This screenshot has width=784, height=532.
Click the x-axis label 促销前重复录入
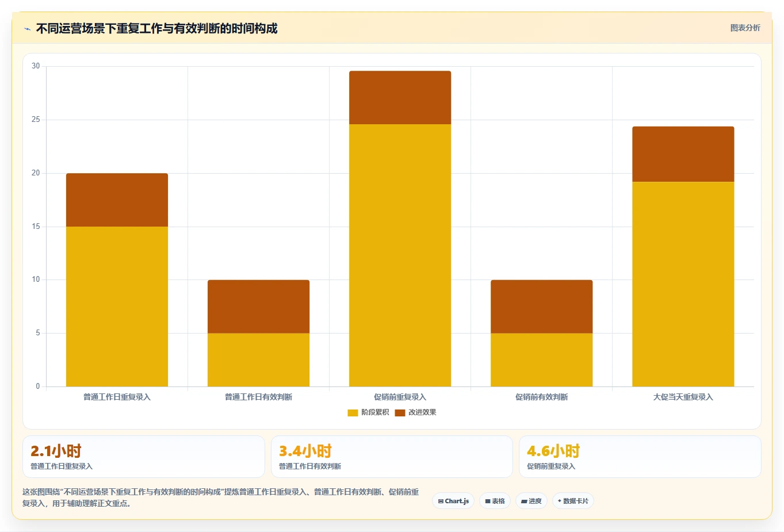[x=400, y=397]
